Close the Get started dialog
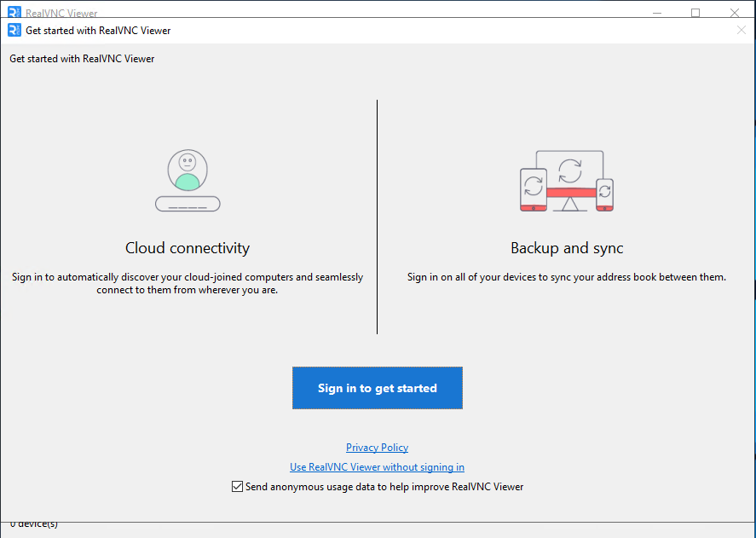Screen dimensions: 756x538 pos(741,30)
